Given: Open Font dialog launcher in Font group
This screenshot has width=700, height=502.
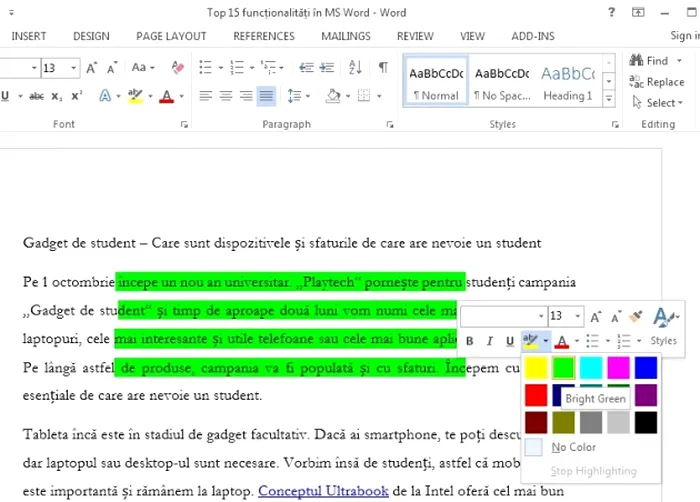Looking at the screenshot, I should [x=184, y=125].
